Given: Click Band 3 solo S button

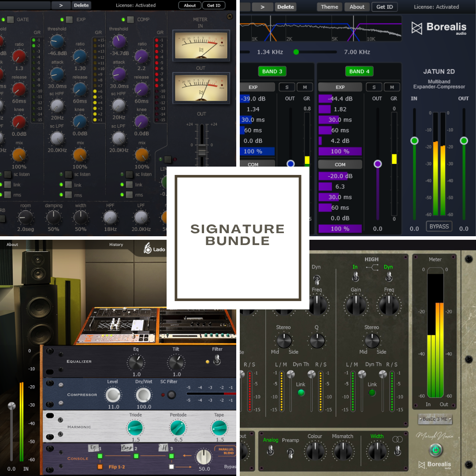Looking at the screenshot, I should [287, 87].
